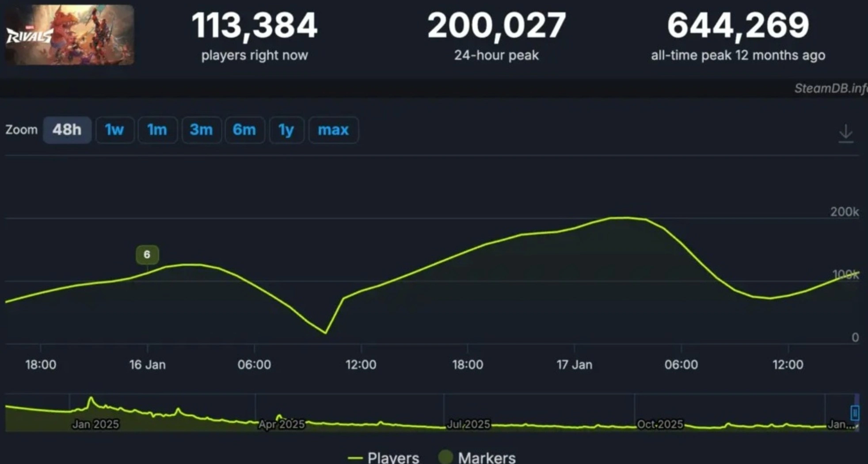Click Oct 2025 in the navigator timeline
The image size is (868, 464).
[x=660, y=424]
